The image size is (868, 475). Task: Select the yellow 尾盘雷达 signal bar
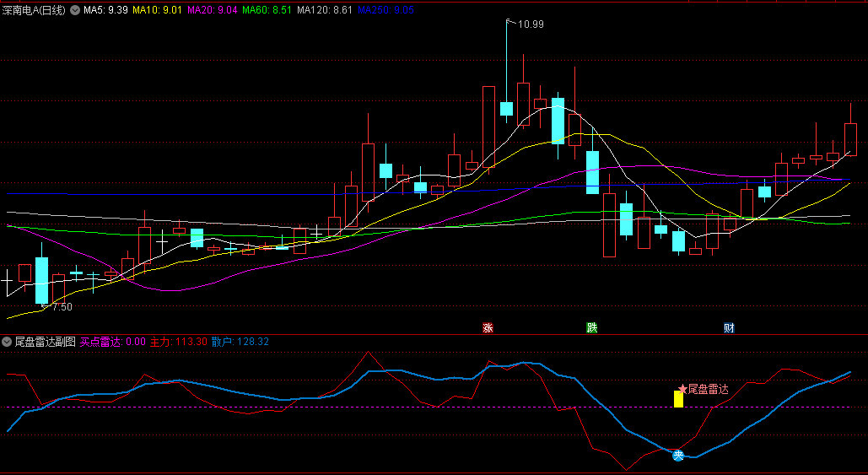(x=678, y=398)
